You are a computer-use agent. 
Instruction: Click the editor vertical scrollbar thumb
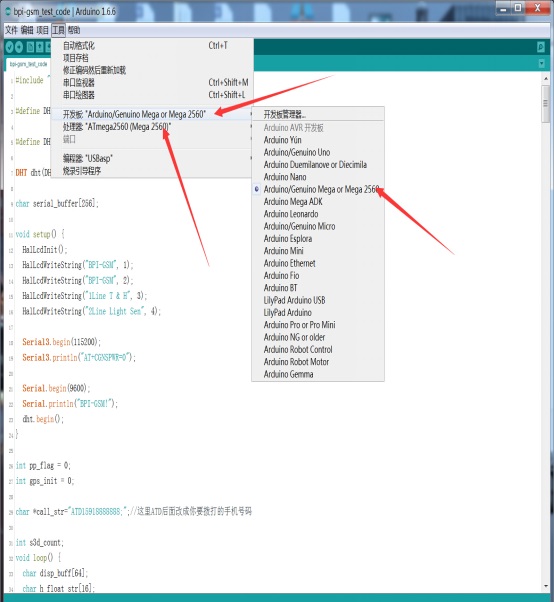(545, 104)
